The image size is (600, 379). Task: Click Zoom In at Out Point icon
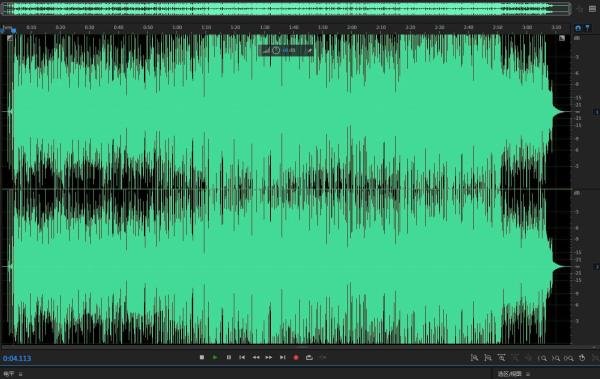coord(556,358)
